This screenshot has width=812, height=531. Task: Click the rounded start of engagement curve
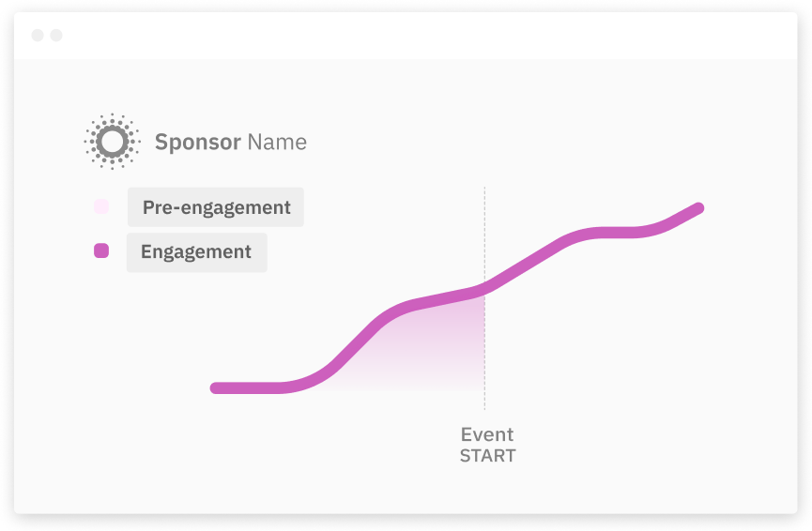216,388
